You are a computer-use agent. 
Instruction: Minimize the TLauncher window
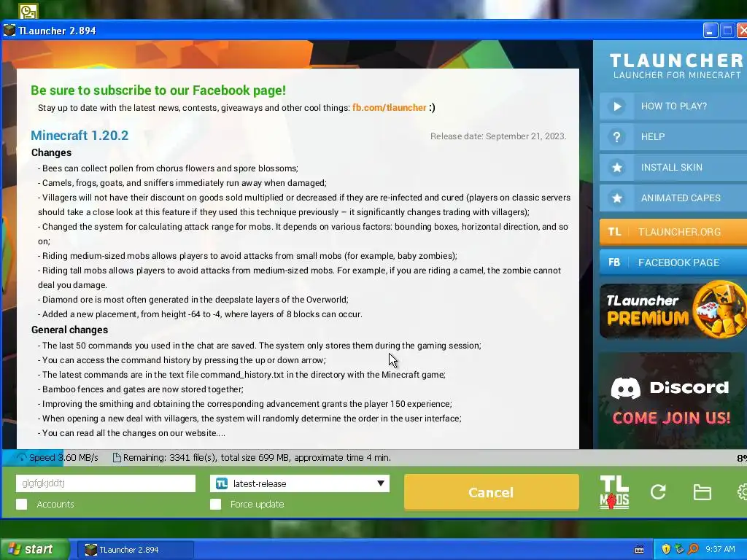710,31
